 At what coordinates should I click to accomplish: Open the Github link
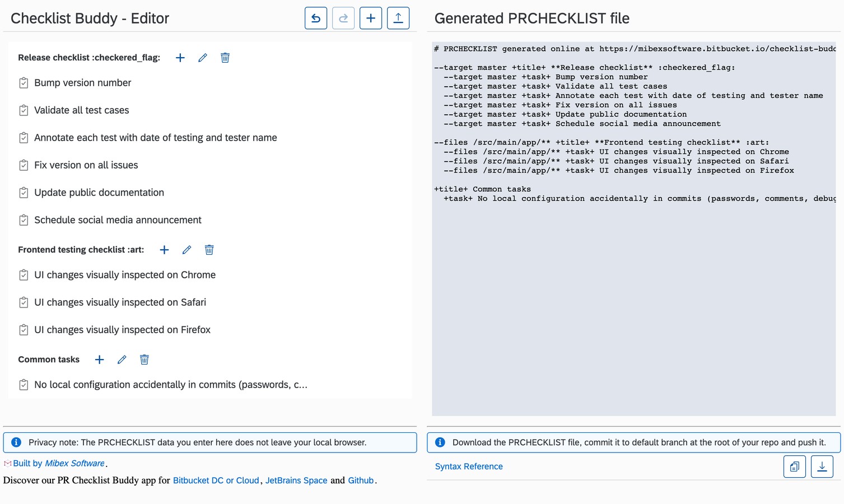(361, 480)
